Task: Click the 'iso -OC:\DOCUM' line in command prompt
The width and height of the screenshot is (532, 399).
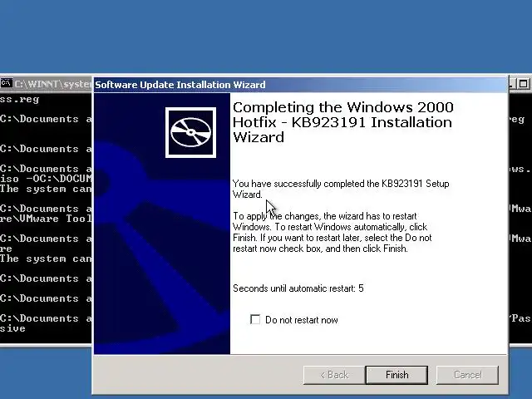Action: coord(46,179)
